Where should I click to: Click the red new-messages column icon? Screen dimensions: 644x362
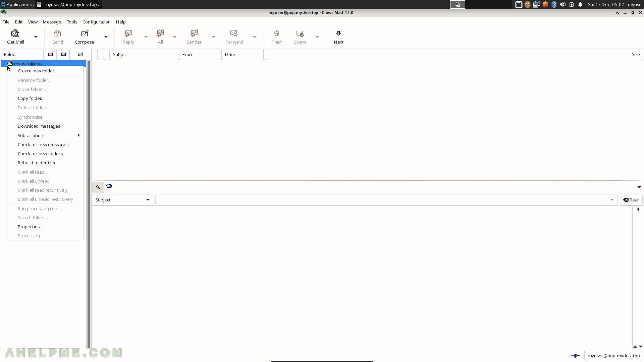[x=50, y=54]
